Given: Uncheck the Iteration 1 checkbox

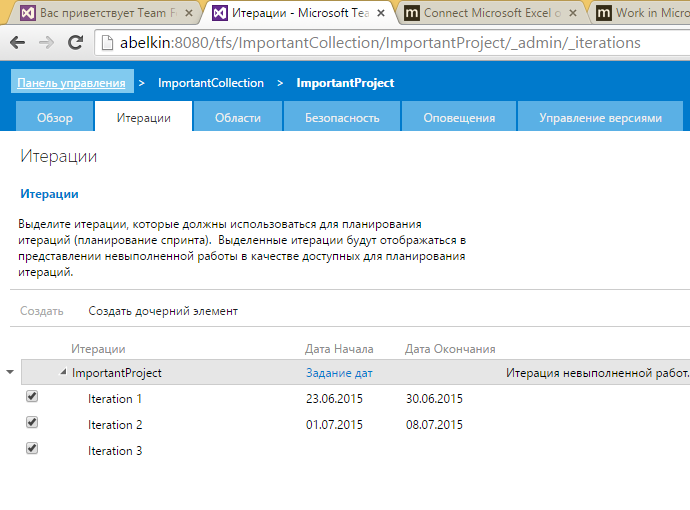Looking at the screenshot, I should (32, 396).
